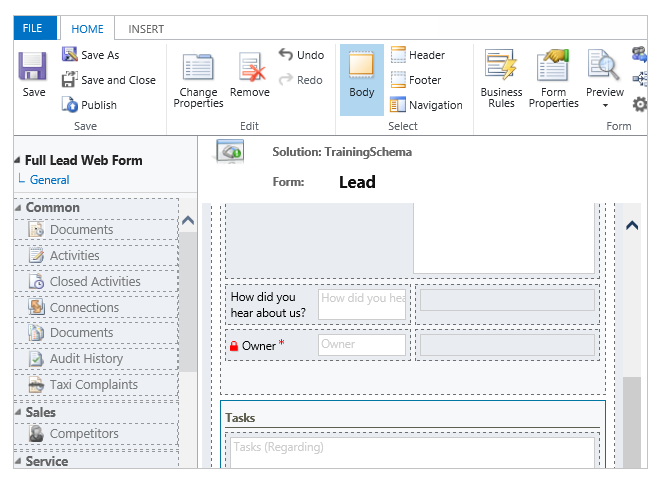Click the Preview magnifier icon

[x=604, y=65]
